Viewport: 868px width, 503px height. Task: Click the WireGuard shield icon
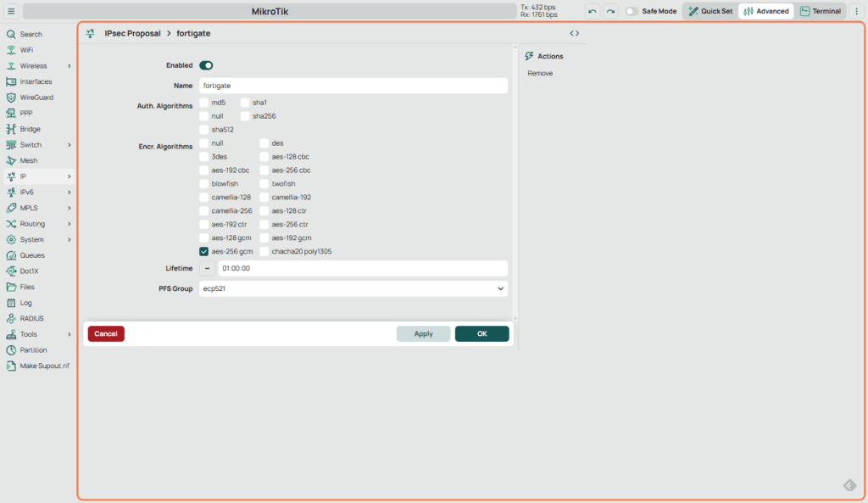(11, 98)
